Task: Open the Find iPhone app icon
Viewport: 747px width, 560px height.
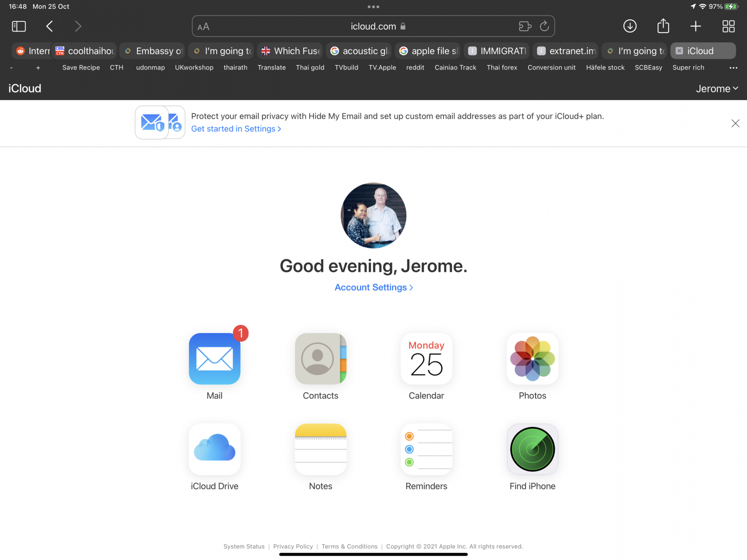Action: click(x=532, y=449)
